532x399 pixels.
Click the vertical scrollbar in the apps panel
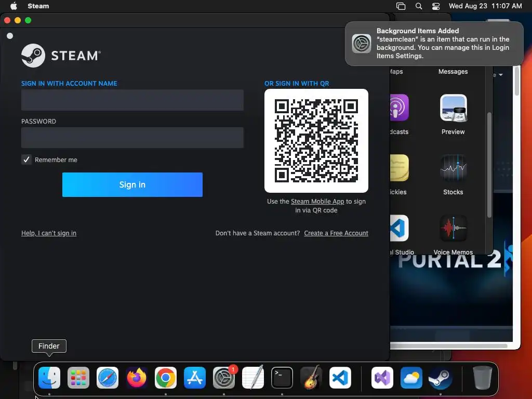click(x=489, y=165)
